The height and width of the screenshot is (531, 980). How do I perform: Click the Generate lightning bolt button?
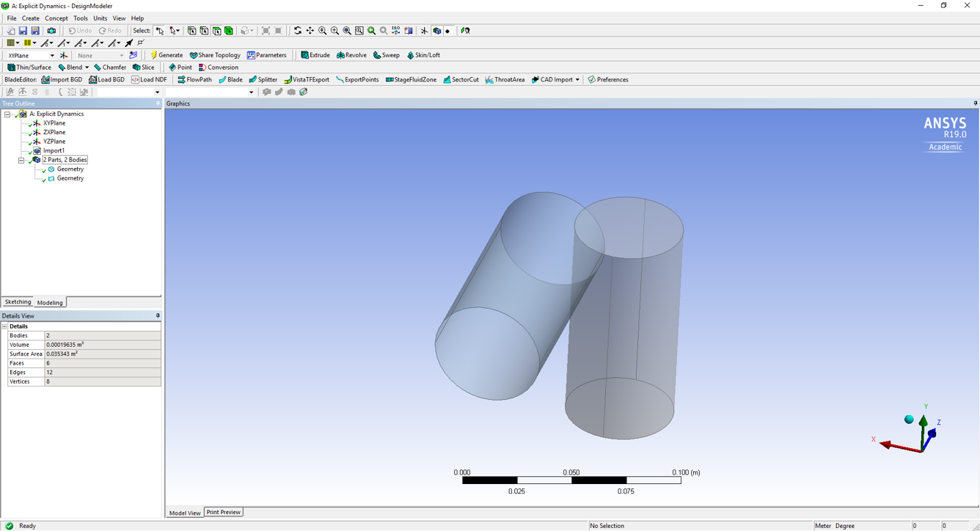click(x=167, y=55)
